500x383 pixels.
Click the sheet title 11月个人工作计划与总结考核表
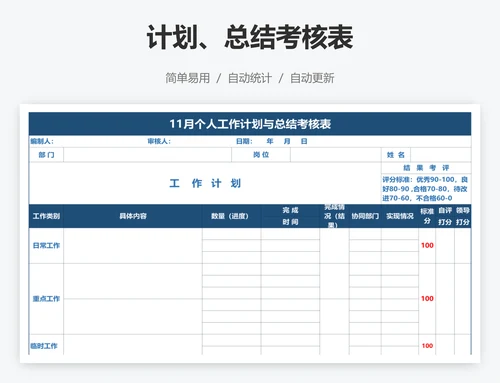coord(250,124)
